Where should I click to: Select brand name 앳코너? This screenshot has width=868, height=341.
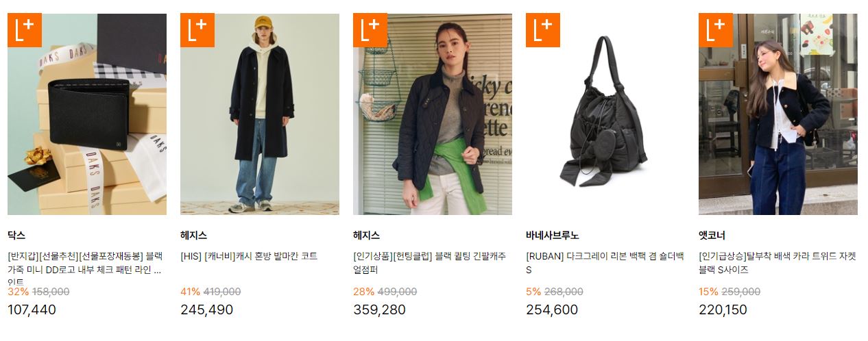(712, 236)
